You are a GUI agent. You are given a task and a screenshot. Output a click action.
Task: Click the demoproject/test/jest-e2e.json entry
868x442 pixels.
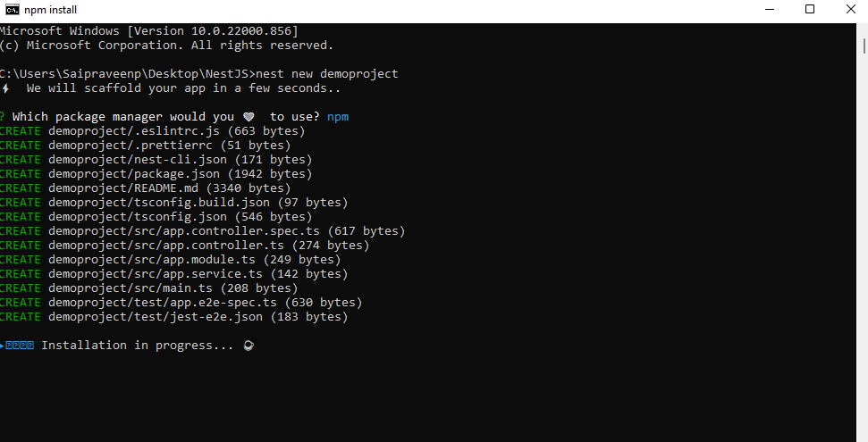(198, 317)
